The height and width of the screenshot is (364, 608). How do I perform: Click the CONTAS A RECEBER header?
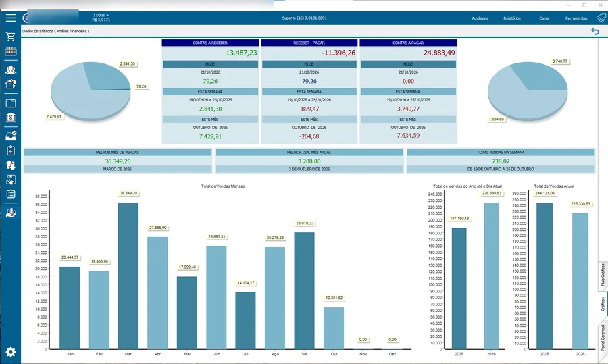[210, 43]
